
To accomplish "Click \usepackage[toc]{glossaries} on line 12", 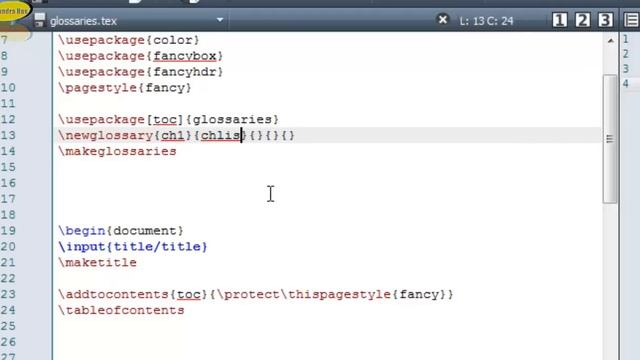I will click(168, 120).
